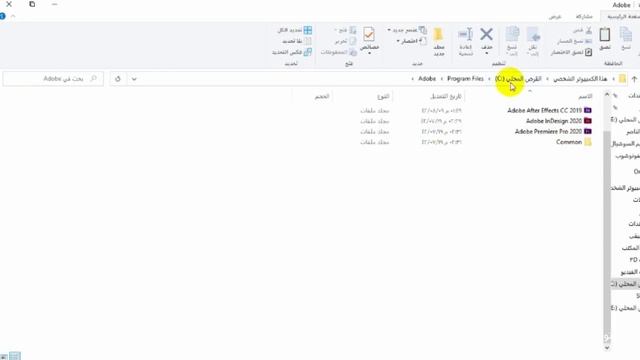The width and height of the screenshot is (640, 360).
Task: Sort by the Name (الاسم) column header
Action: click(584, 96)
